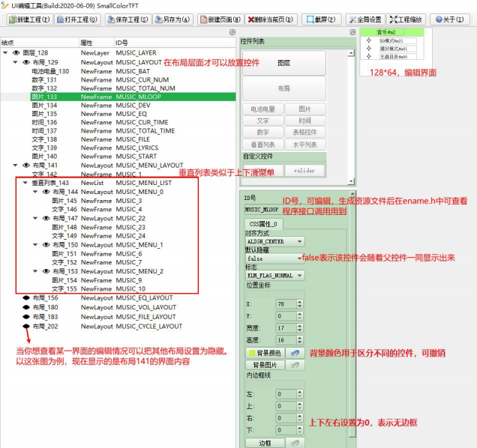Collapse the 图层_128 tree node

(5, 52)
